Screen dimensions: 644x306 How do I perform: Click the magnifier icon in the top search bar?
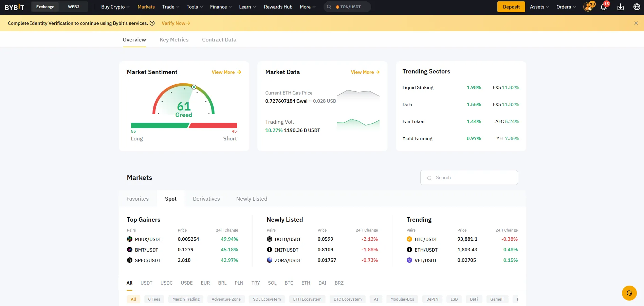click(x=329, y=6)
